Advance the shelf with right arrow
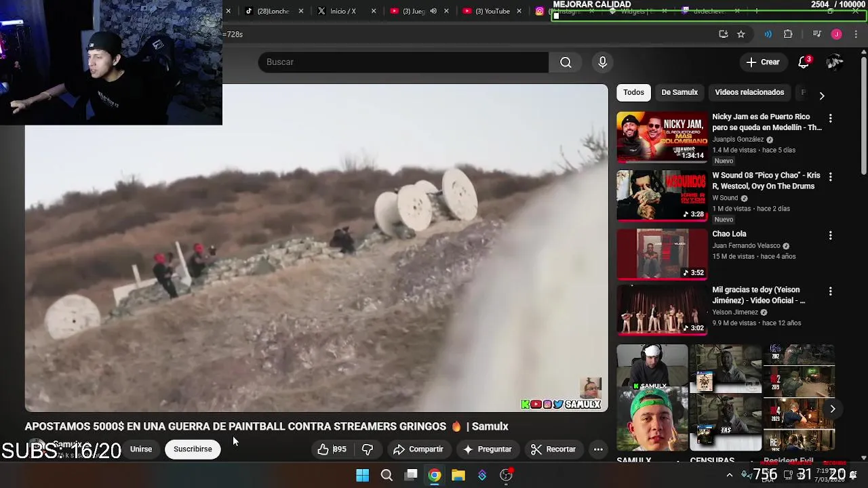Screen dimensions: 868x488 coord(832,409)
